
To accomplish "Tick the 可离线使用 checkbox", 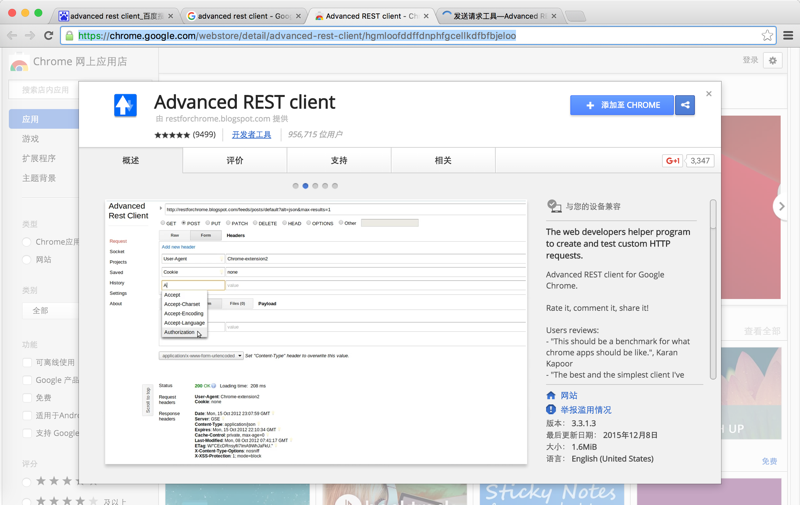I will tap(27, 362).
